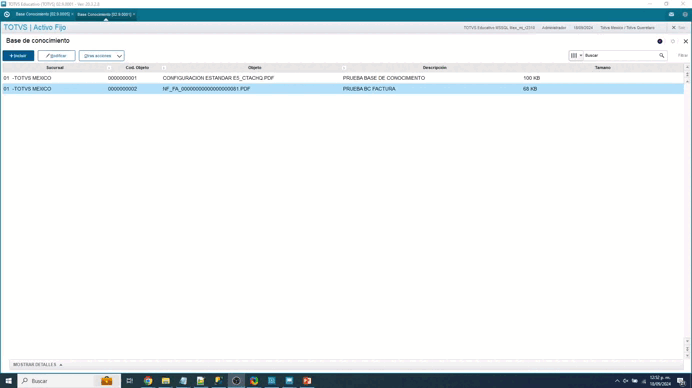Click the taskbar clock and date
Screen dimensions: 692x388
[660, 380]
